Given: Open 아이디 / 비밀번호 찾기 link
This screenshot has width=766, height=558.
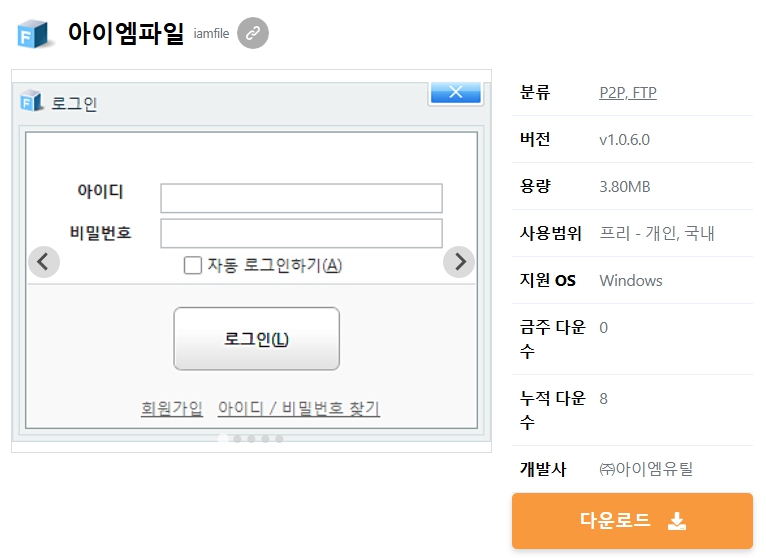Looking at the screenshot, I should [x=299, y=408].
